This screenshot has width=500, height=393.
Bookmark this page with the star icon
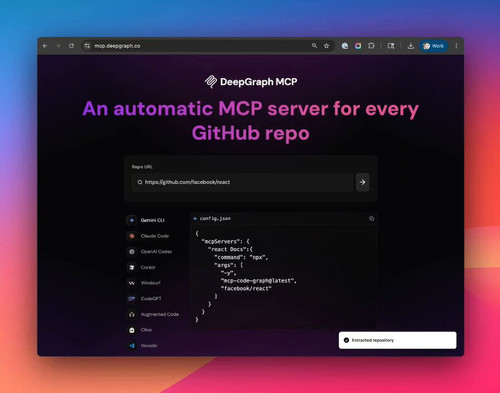pos(327,46)
